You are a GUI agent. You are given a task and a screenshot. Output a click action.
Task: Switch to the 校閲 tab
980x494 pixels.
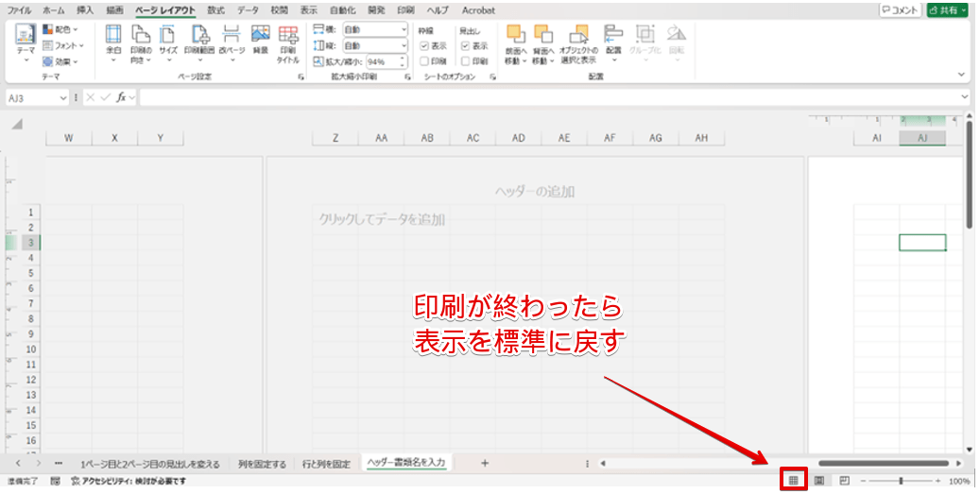tap(280, 10)
